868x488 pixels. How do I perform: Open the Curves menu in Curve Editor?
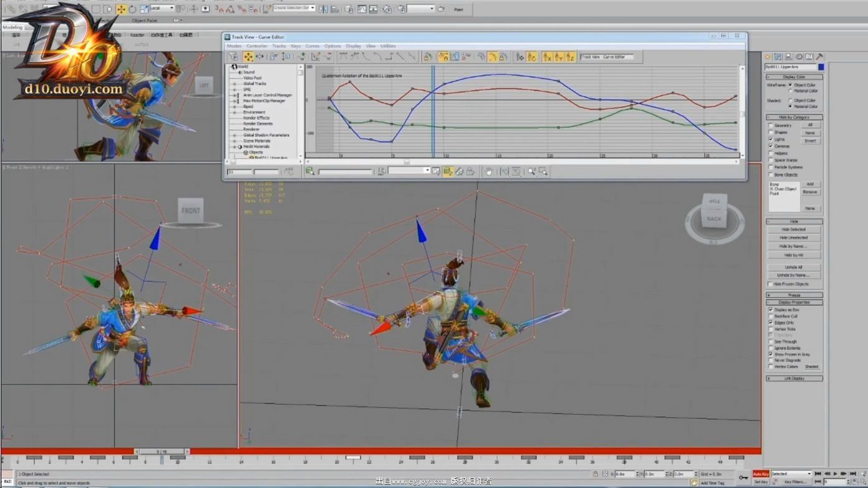312,46
